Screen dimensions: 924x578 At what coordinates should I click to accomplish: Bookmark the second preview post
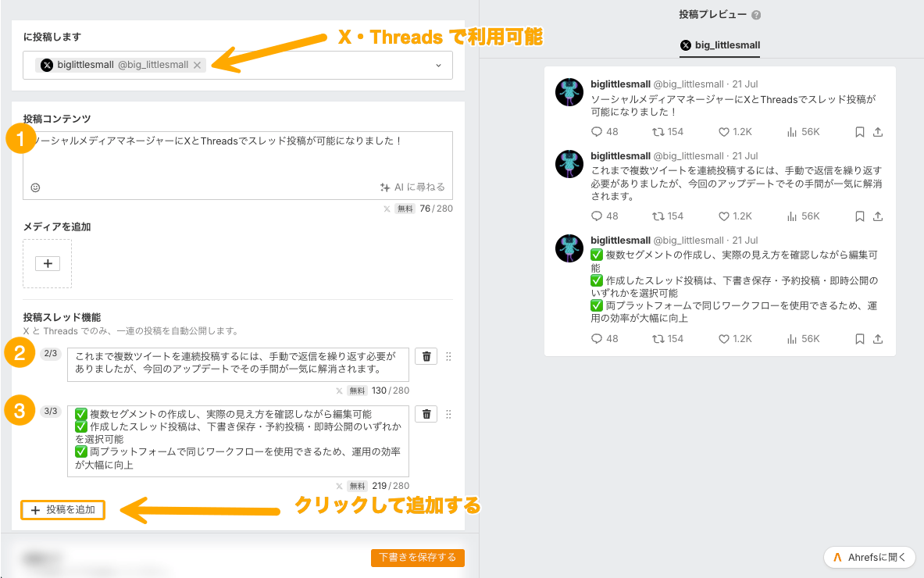(860, 216)
